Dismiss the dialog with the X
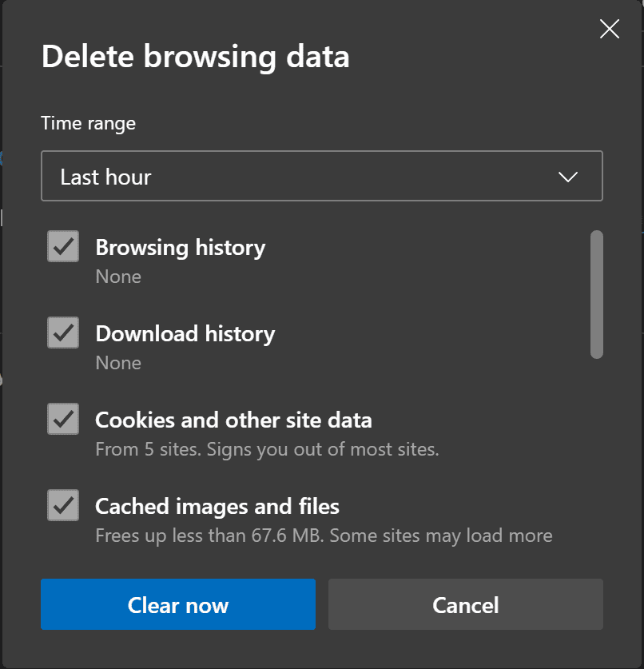Image resolution: width=644 pixels, height=669 pixels. pyautogui.click(x=610, y=29)
